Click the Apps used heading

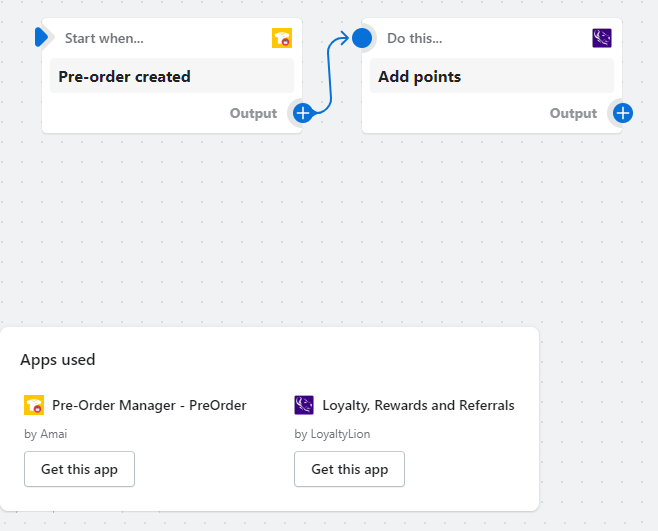(58, 360)
